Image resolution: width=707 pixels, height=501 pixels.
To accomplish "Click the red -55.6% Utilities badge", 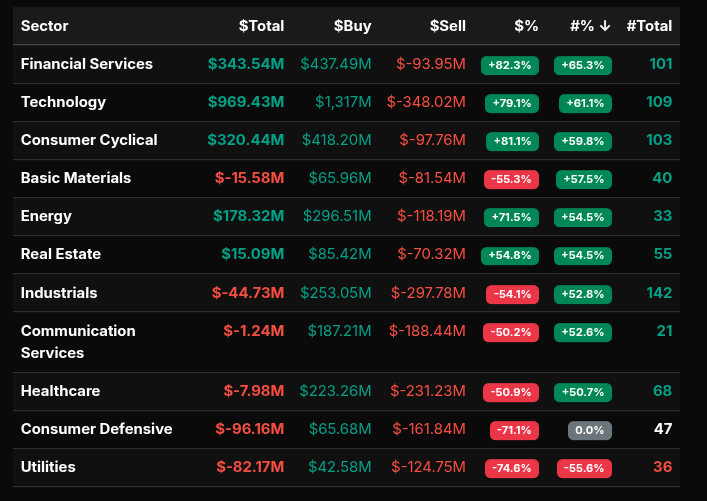I will (583, 468).
